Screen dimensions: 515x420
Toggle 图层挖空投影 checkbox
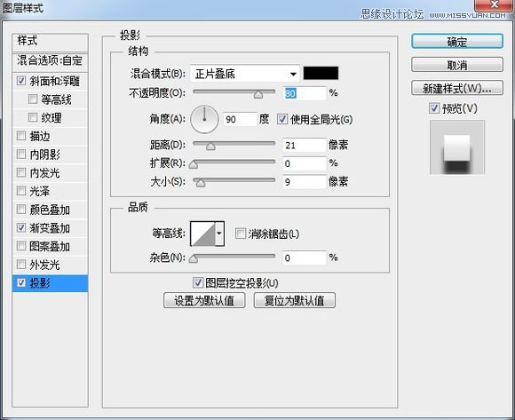coord(197,282)
